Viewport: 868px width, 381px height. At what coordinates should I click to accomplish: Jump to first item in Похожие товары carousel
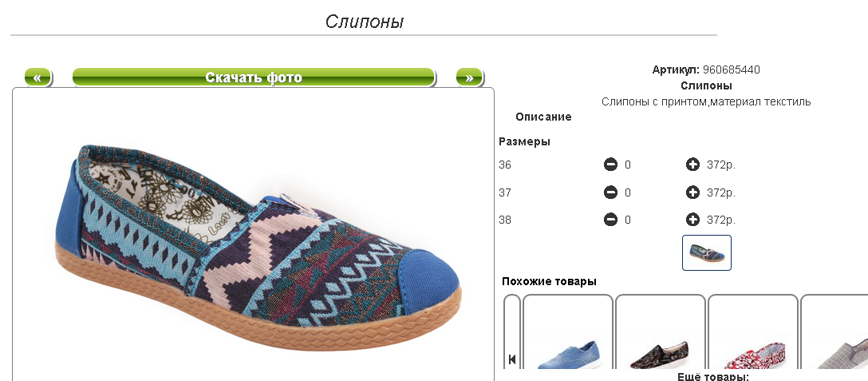(512, 359)
